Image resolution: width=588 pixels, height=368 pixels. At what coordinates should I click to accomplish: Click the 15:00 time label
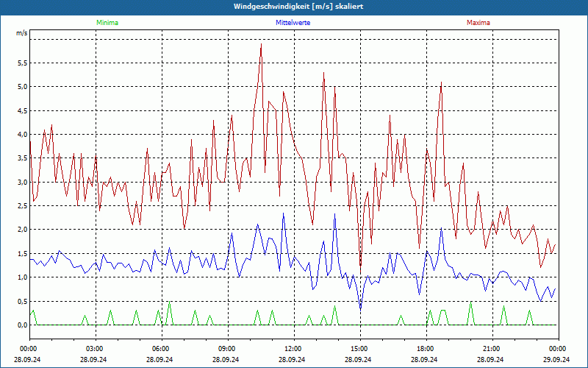click(x=360, y=349)
